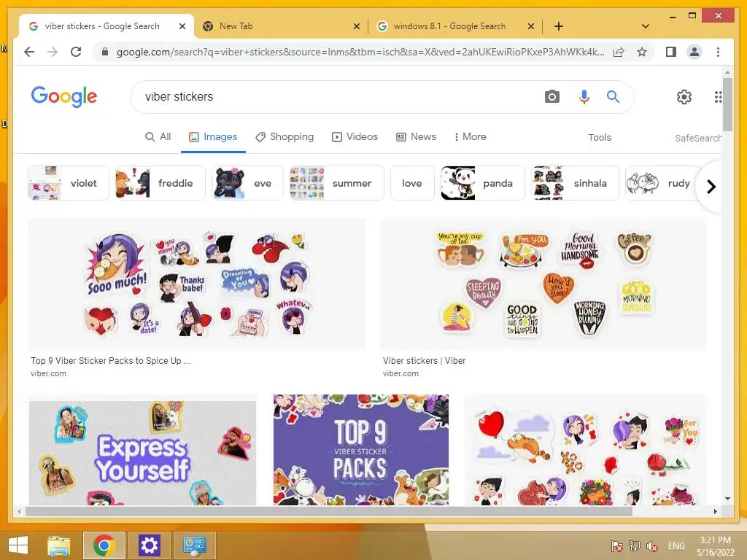Open the search Tools options
747x560 pixels.
600,138
